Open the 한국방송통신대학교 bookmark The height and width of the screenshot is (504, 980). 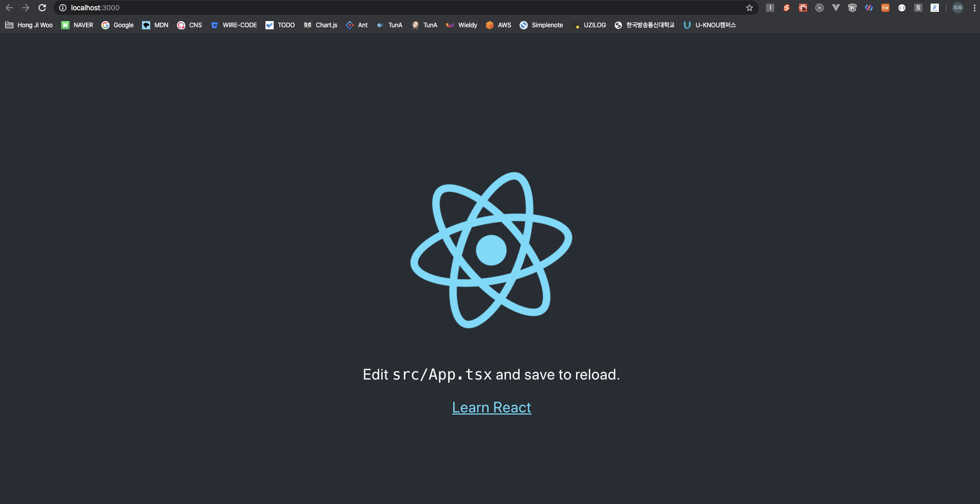tap(644, 25)
